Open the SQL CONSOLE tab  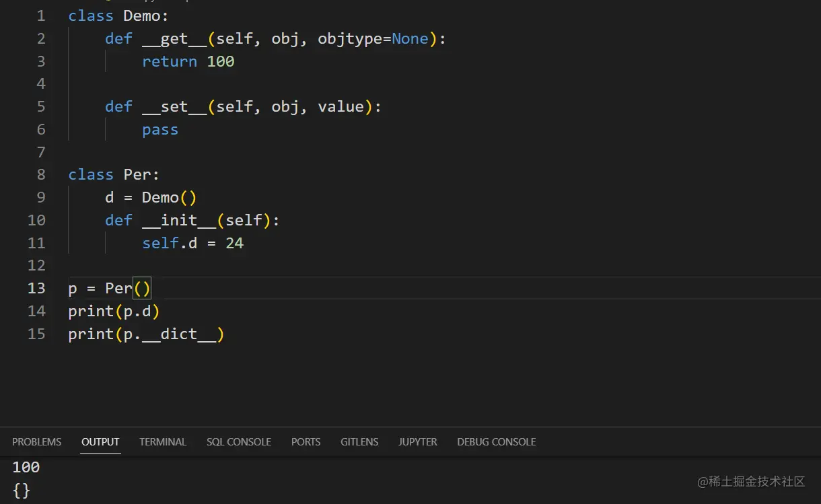pos(239,442)
